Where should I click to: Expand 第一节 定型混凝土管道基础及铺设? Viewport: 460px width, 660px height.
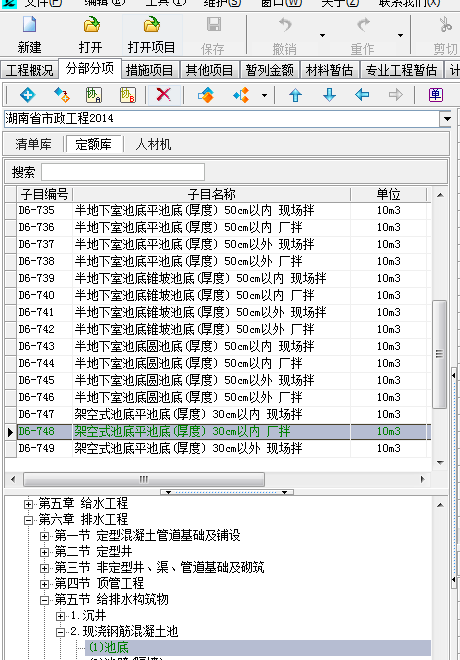pyautogui.click(x=44, y=536)
